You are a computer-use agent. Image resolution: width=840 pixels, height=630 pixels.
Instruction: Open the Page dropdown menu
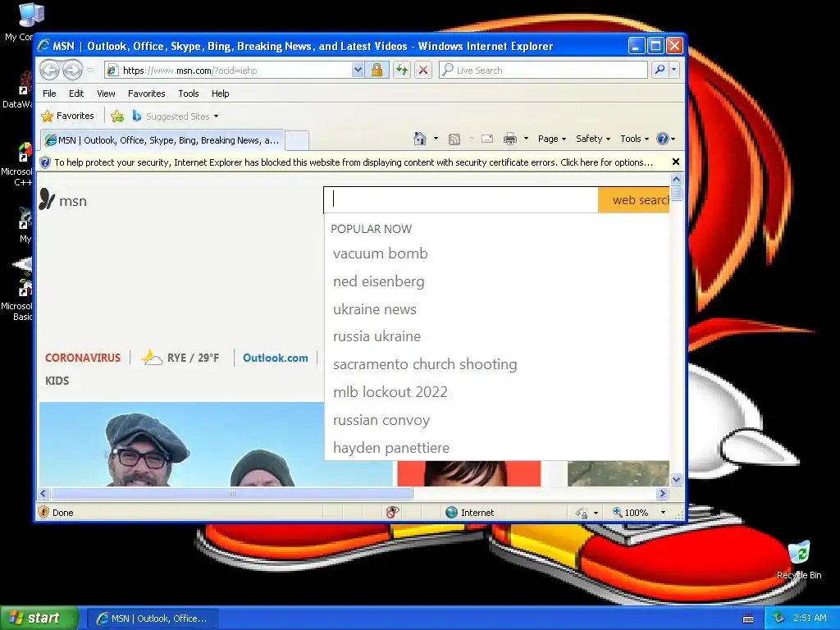[552, 139]
